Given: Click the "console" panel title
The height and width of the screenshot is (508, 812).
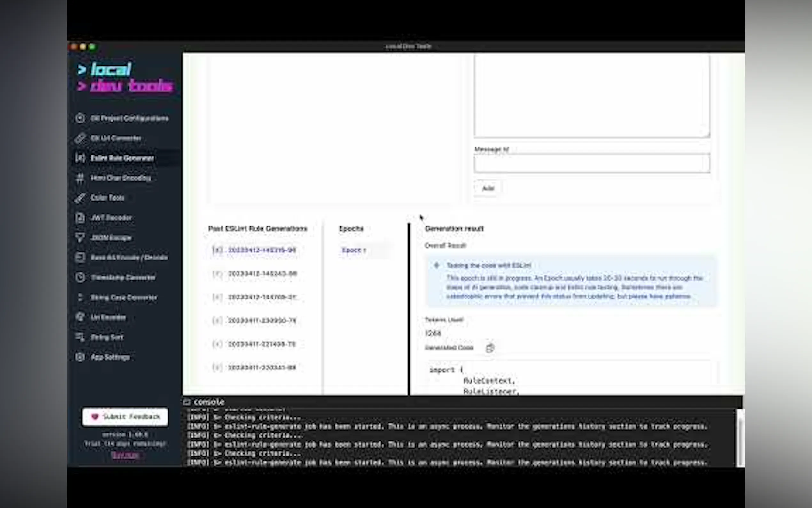Looking at the screenshot, I should point(209,402).
